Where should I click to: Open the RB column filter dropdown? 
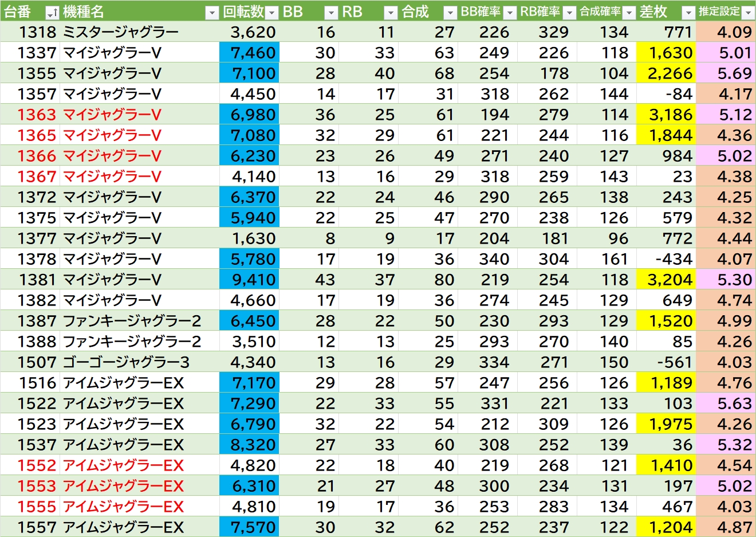coord(391,12)
